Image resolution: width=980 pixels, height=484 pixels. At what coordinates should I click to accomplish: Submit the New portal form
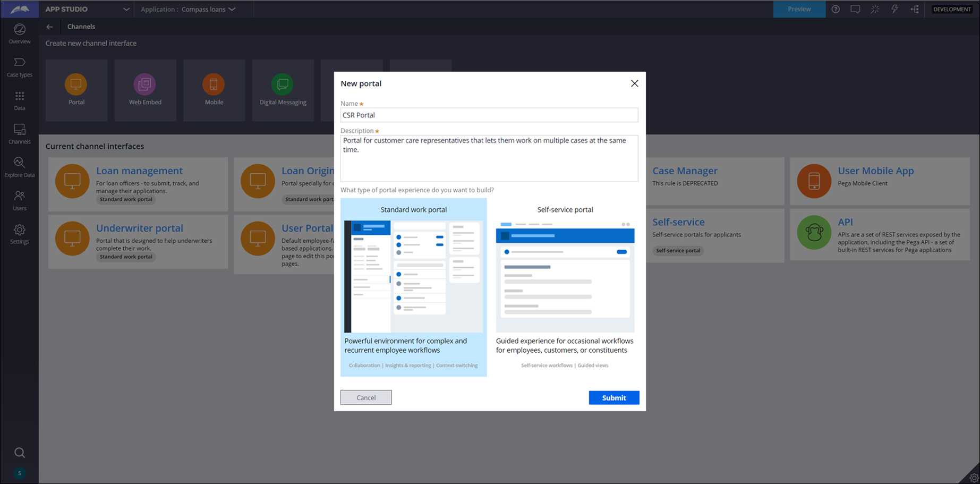pos(614,397)
